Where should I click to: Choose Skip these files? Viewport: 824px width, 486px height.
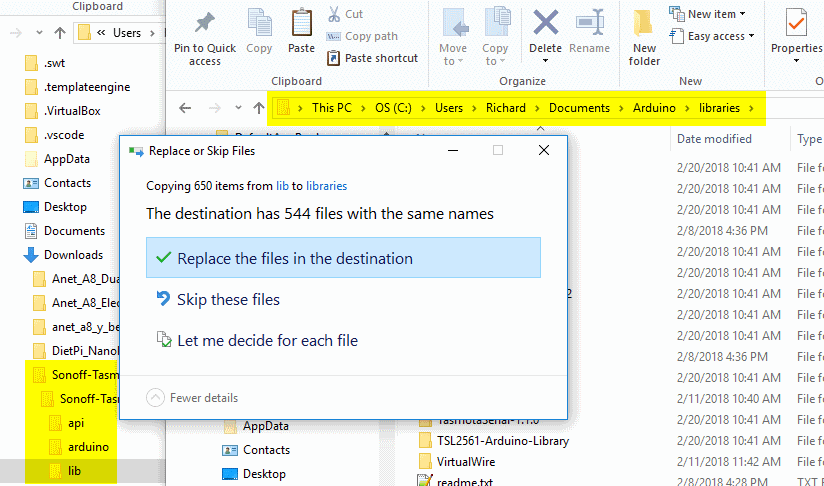coord(228,300)
